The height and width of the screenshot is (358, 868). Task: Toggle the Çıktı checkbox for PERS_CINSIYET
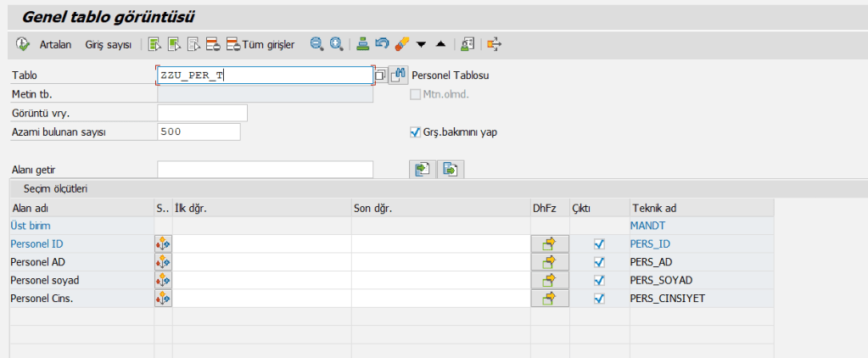pyautogui.click(x=599, y=298)
